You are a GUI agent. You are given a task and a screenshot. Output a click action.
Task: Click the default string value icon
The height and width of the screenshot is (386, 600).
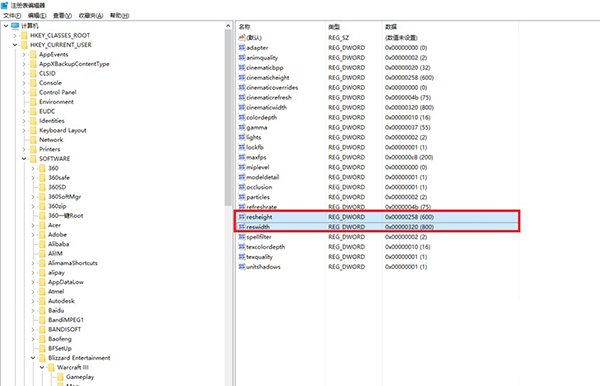(x=242, y=37)
